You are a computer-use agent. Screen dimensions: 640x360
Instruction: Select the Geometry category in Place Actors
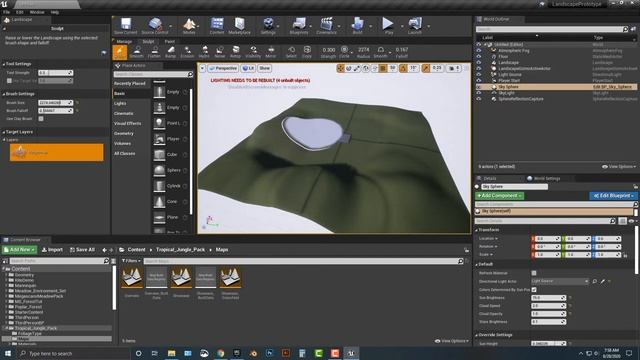(124, 133)
